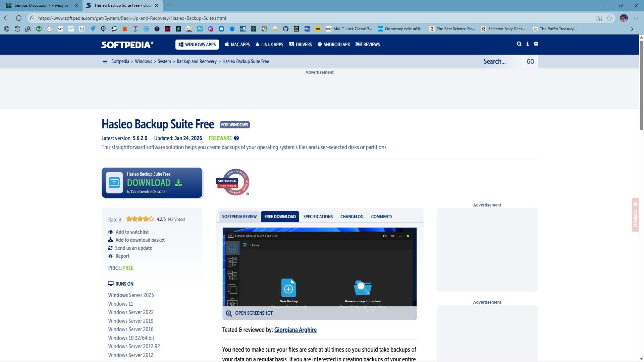The image size is (644, 362).
Task: Click the GO search button
Action: pyautogui.click(x=531, y=62)
